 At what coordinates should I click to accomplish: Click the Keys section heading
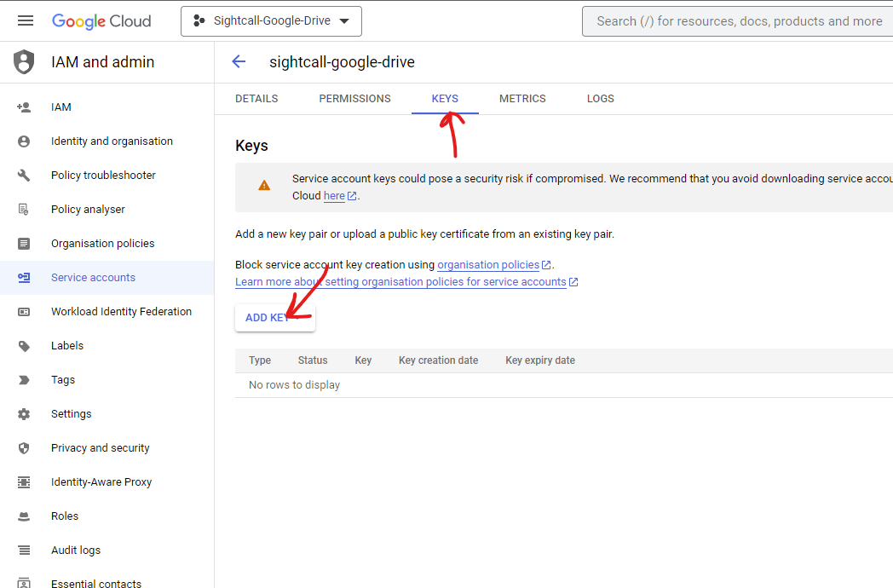(251, 146)
